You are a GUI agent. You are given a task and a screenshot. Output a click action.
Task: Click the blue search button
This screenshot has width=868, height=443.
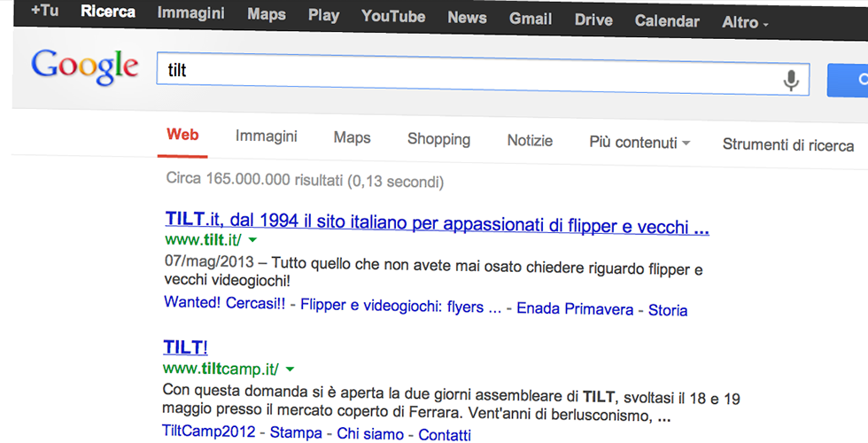[849, 81]
